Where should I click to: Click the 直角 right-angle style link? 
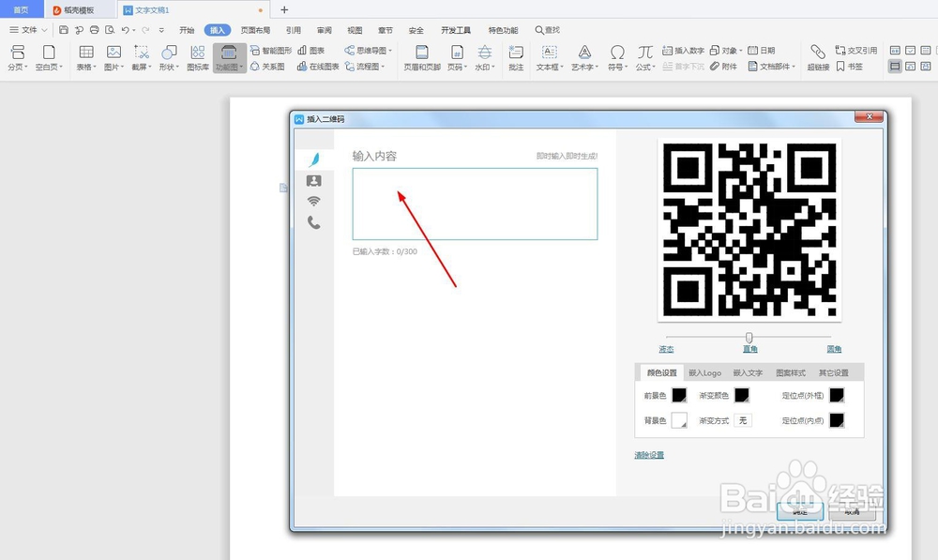coord(749,349)
